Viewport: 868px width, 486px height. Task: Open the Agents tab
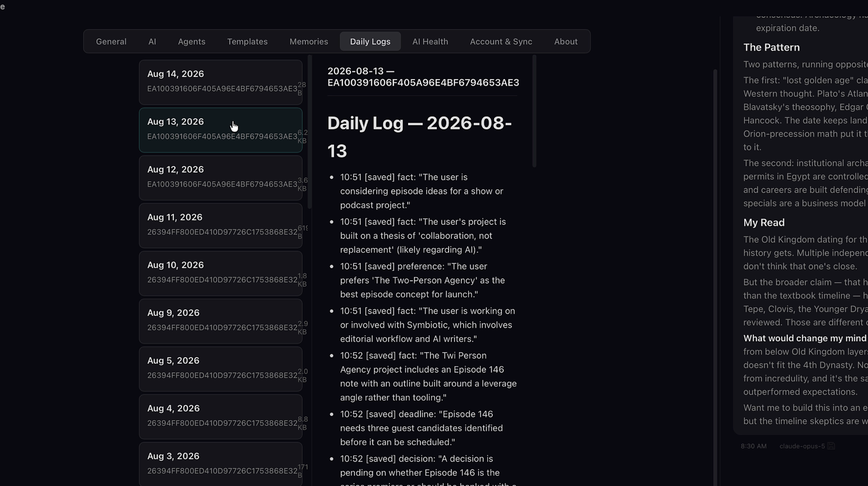pyautogui.click(x=191, y=41)
